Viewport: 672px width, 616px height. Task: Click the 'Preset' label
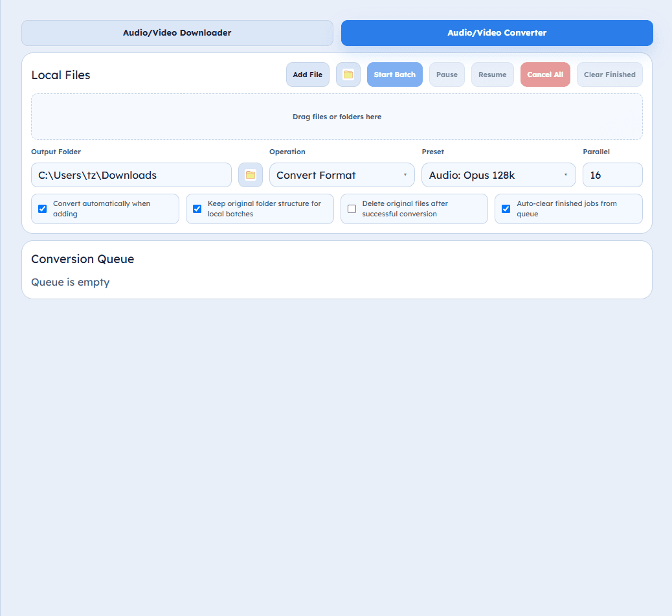[433, 152]
